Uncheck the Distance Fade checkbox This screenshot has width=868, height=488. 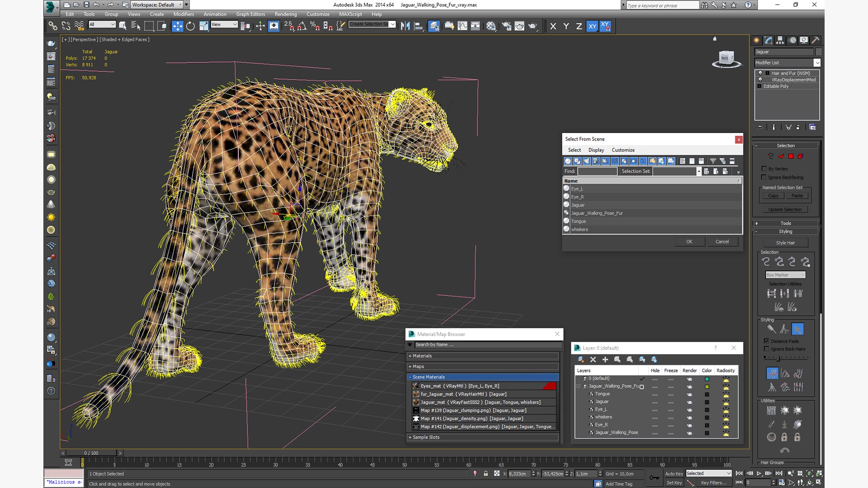coord(766,341)
